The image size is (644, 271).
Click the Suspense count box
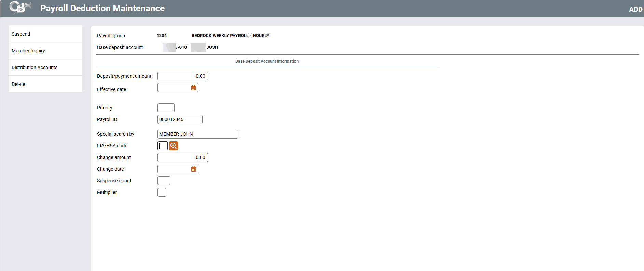pos(164,181)
